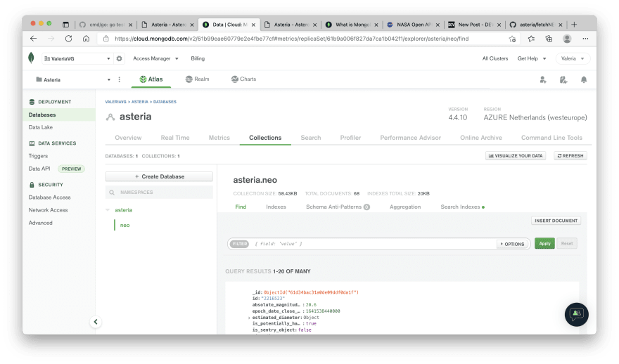Screen dimensions: 619x364
Task: Click the MongoDB leaf logo
Action: pyautogui.click(x=31, y=58)
